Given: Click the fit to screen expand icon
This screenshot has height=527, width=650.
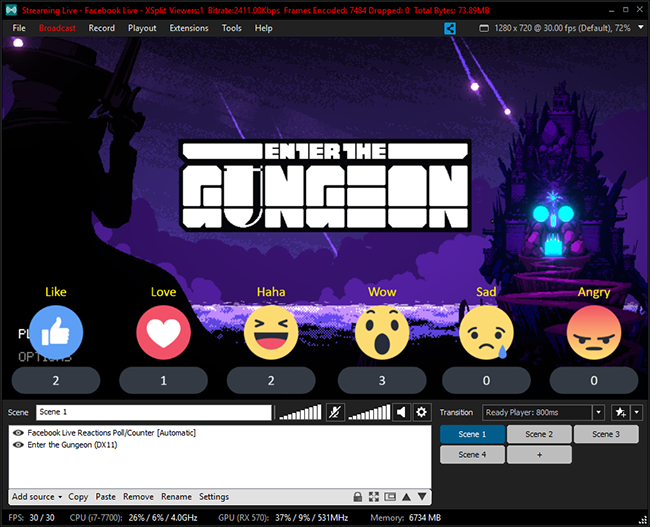Looking at the screenshot, I should (374, 497).
